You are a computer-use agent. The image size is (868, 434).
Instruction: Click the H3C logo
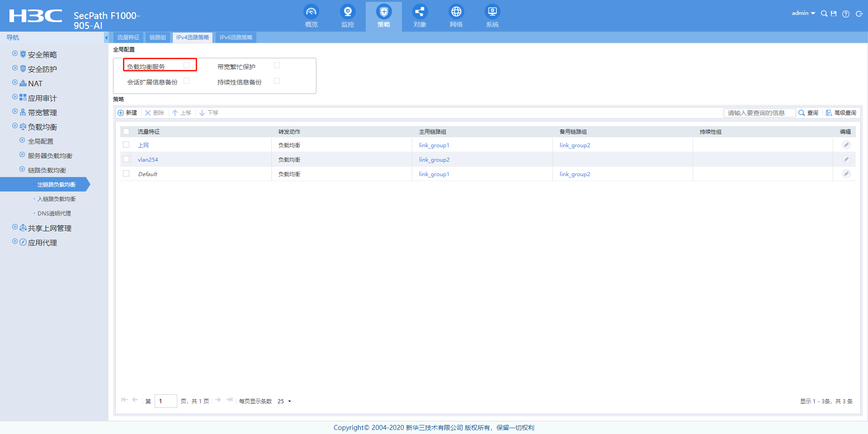coord(36,16)
